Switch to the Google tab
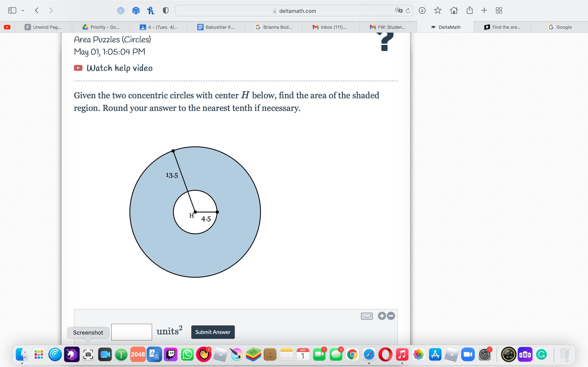 (x=560, y=27)
